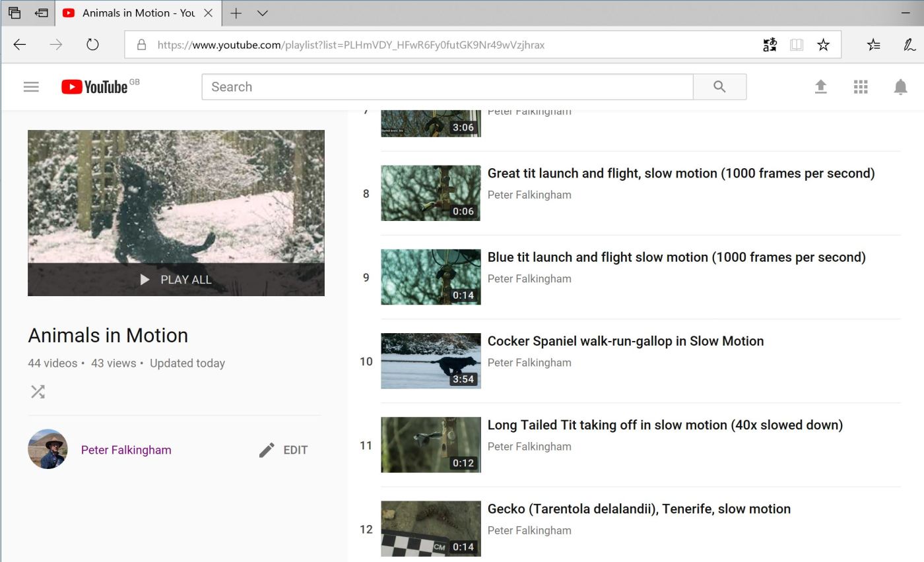The height and width of the screenshot is (562, 924).
Task: Open the notifications bell
Action: coord(900,86)
